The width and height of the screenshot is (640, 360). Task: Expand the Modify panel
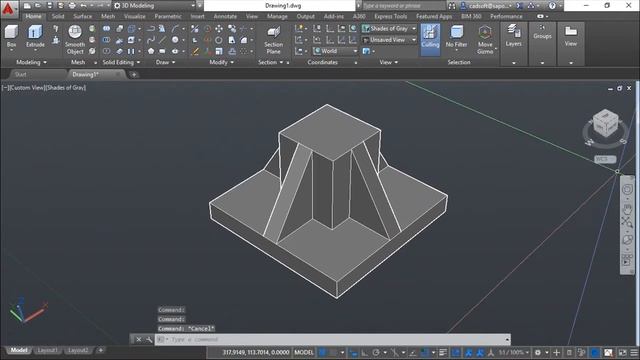221,62
